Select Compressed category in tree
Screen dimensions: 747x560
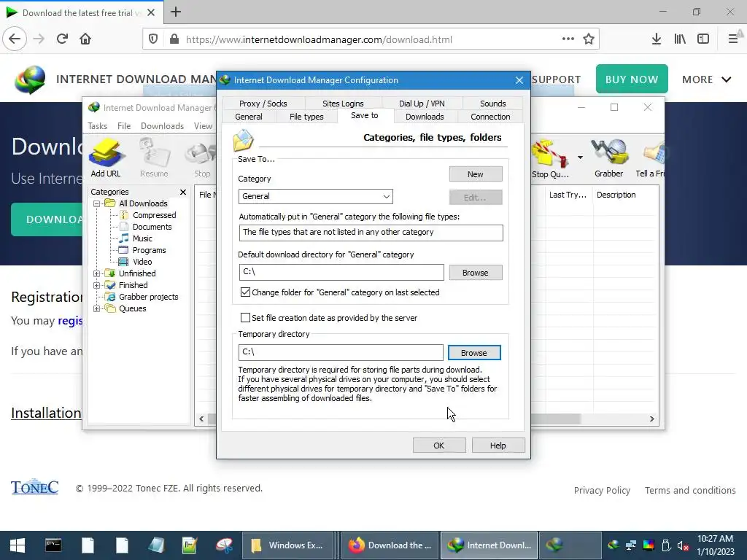(155, 215)
